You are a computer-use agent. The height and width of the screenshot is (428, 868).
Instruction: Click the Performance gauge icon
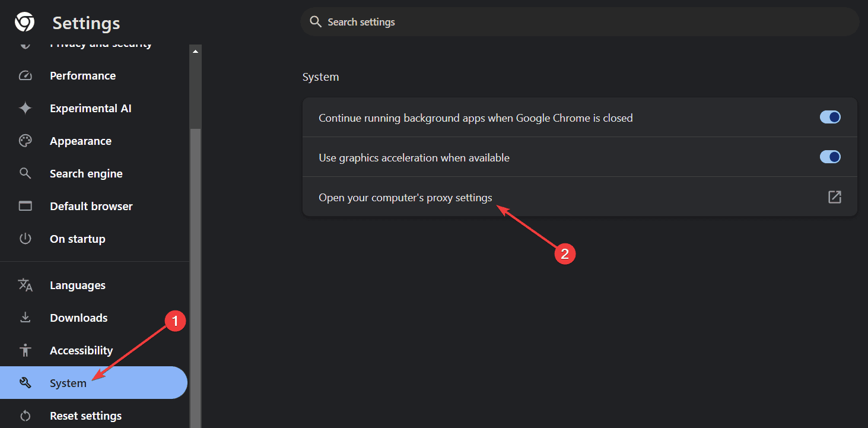(x=25, y=76)
